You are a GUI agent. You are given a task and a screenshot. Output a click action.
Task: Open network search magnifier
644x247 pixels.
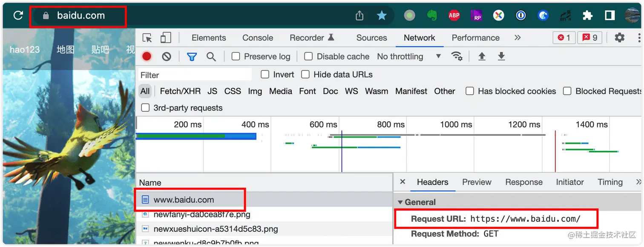pos(211,57)
